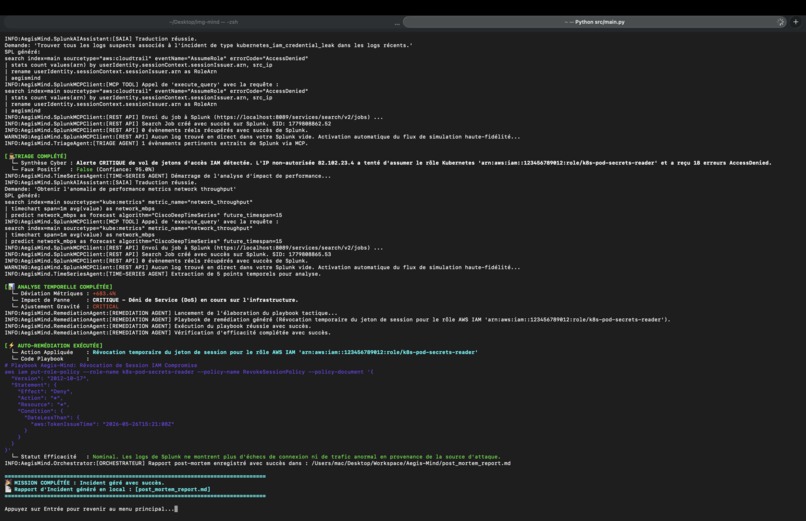Click the 'Appuyez sur Entrée' prompt line
Screen dimensions: 806x521
[91, 509]
